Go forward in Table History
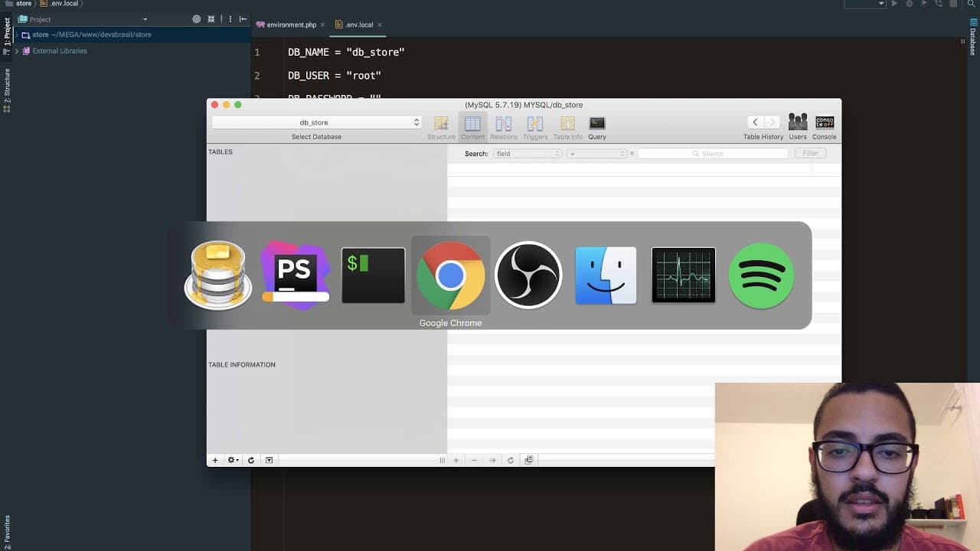980x551 pixels. coord(772,122)
